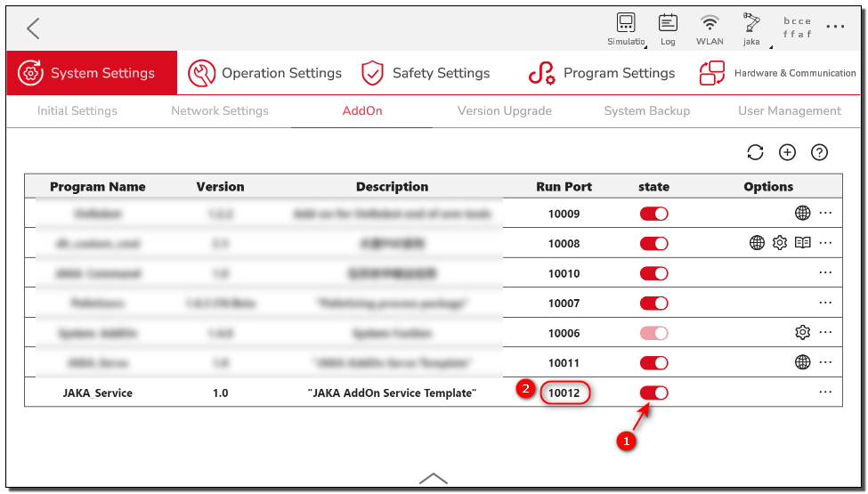This screenshot has height=494, width=868.
Task: Open the System Settings section
Action: pos(92,73)
